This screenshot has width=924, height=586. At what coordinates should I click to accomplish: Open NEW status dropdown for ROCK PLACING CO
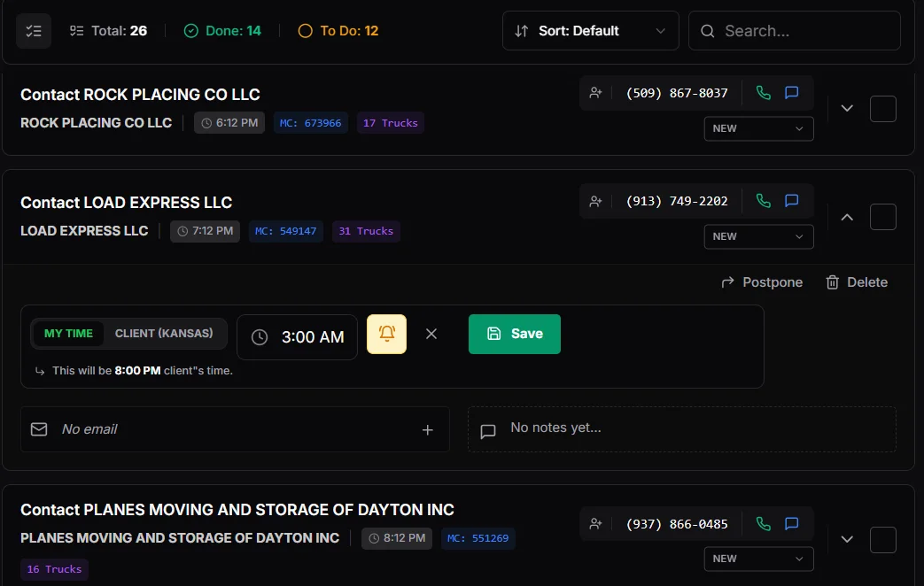point(758,128)
